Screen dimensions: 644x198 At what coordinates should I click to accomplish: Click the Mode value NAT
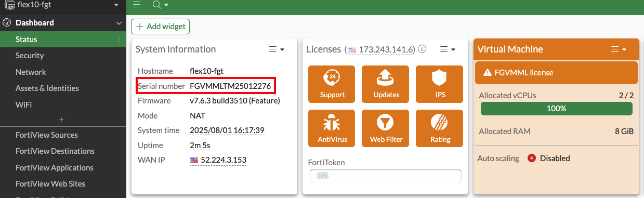click(x=198, y=116)
